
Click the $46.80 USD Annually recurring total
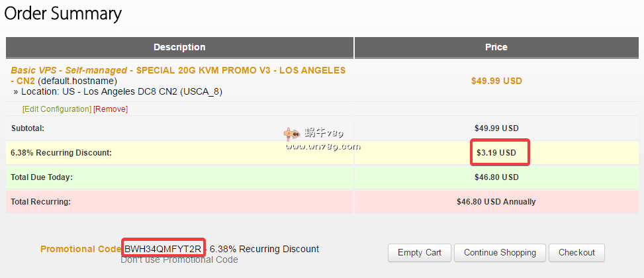[x=496, y=202]
